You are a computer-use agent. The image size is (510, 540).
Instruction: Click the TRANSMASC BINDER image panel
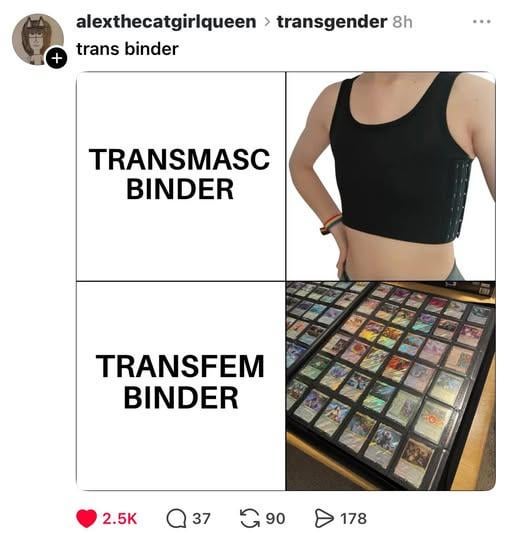tap(181, 176)
